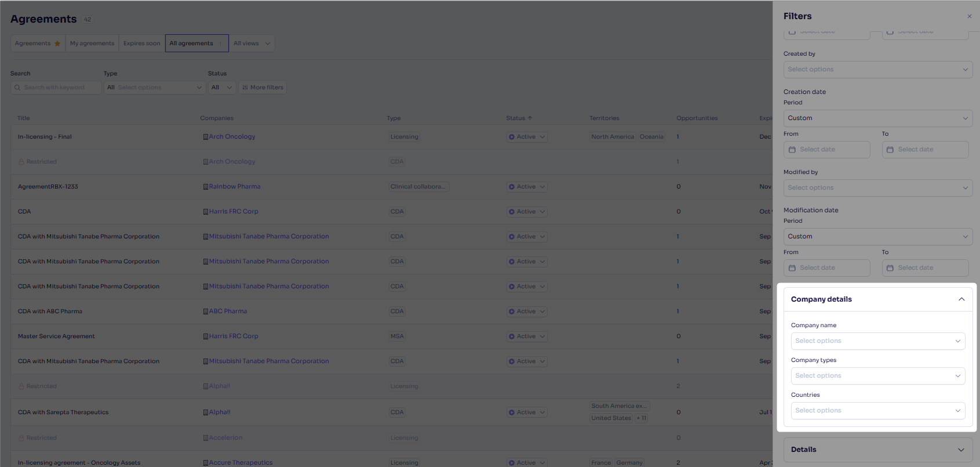Image resolution: width=980 pixels, height=467 pixels.
Task: Open the Type filter dropdown
Action: point(155,88)
